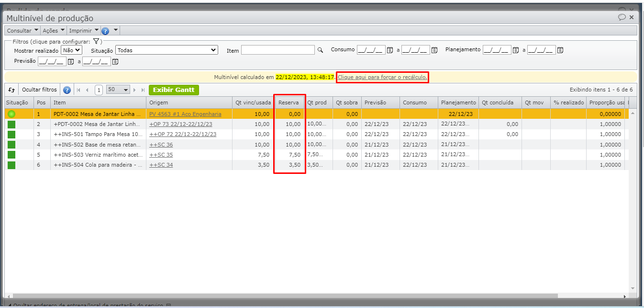The height and width of the screenshot is (308, 644).
Task: Open calendar picker for Previsão start date
Action: 71,61
